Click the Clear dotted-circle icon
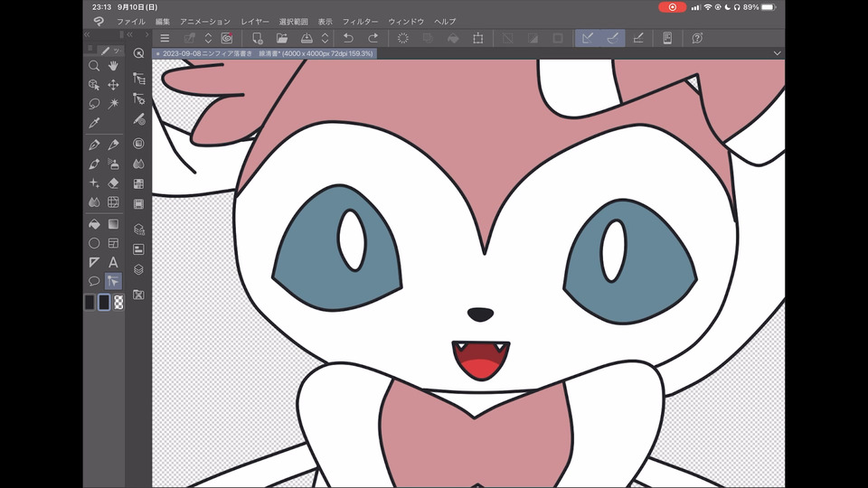The image size is (868, 488). (x=403, y=38)
